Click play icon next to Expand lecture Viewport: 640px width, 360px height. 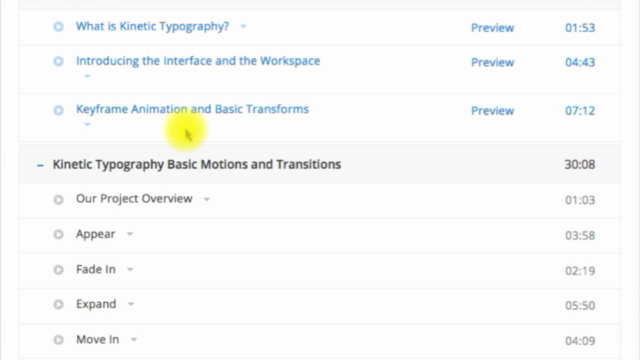[x=58, y=304]
